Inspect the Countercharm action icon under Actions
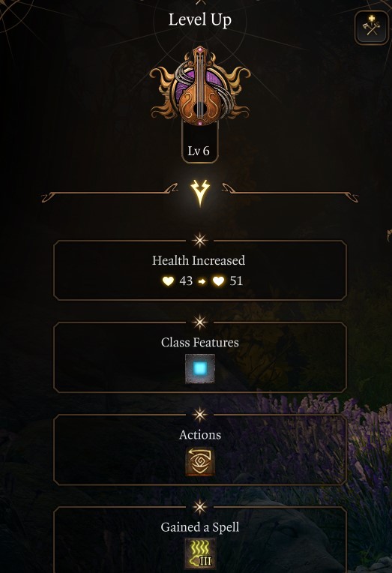392x573 pixels. click(x=200, y=461)
